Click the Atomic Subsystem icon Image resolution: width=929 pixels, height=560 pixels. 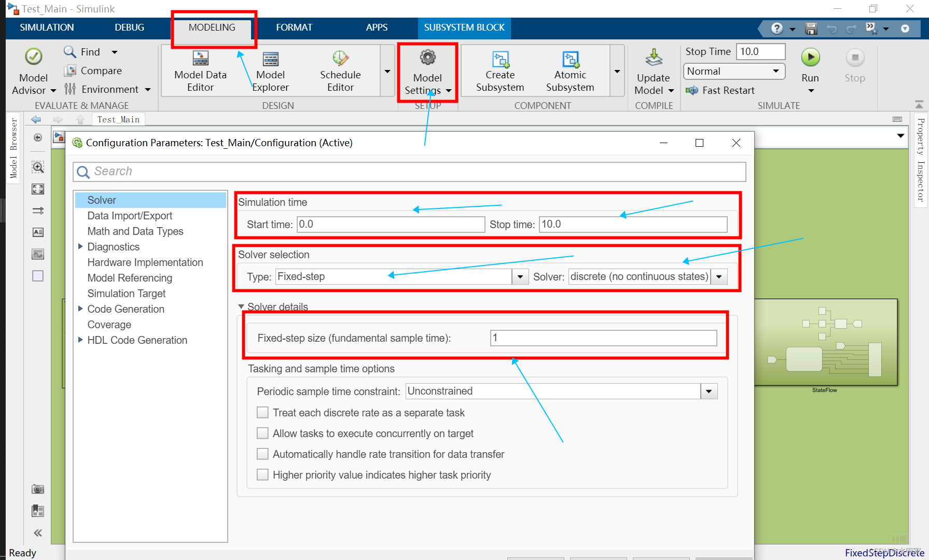click(570, 59)
